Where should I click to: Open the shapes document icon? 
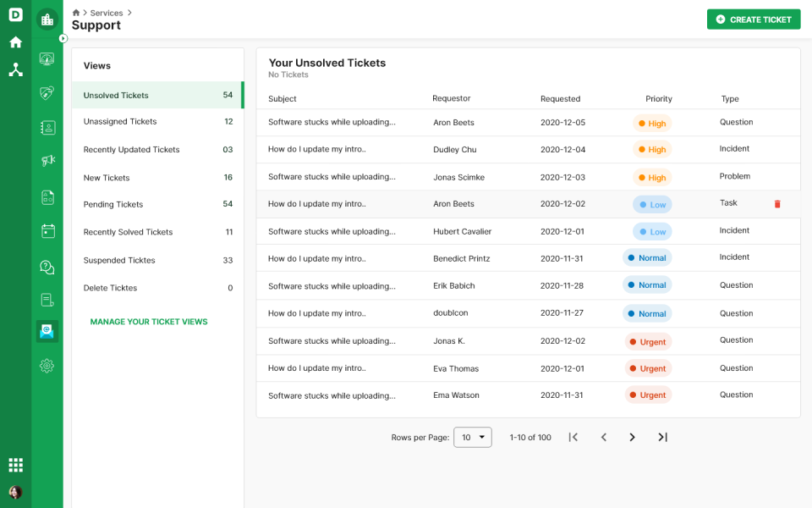click(x=47, y=197)
